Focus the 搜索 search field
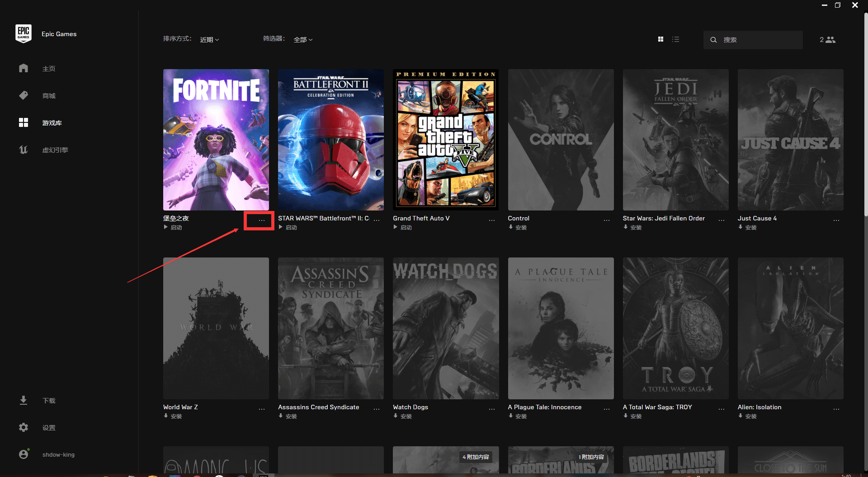The width and height of the screenshot is (868, 477). 753,40
